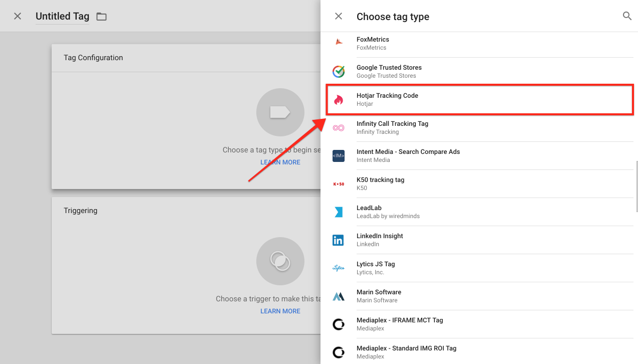Click the Lytics logo icon
This screenshot has height=364, width=638.
pos(339,268)
